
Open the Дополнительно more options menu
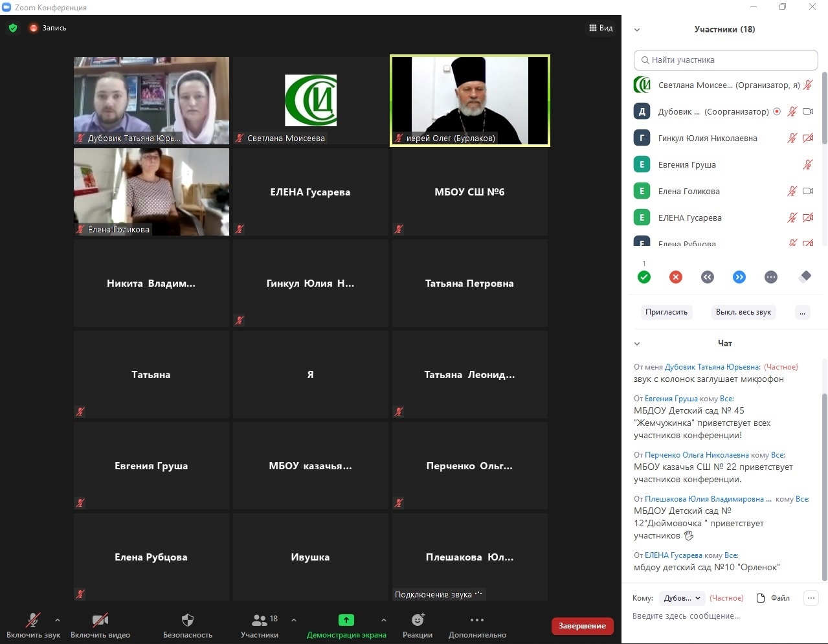[x=477, y=625]
